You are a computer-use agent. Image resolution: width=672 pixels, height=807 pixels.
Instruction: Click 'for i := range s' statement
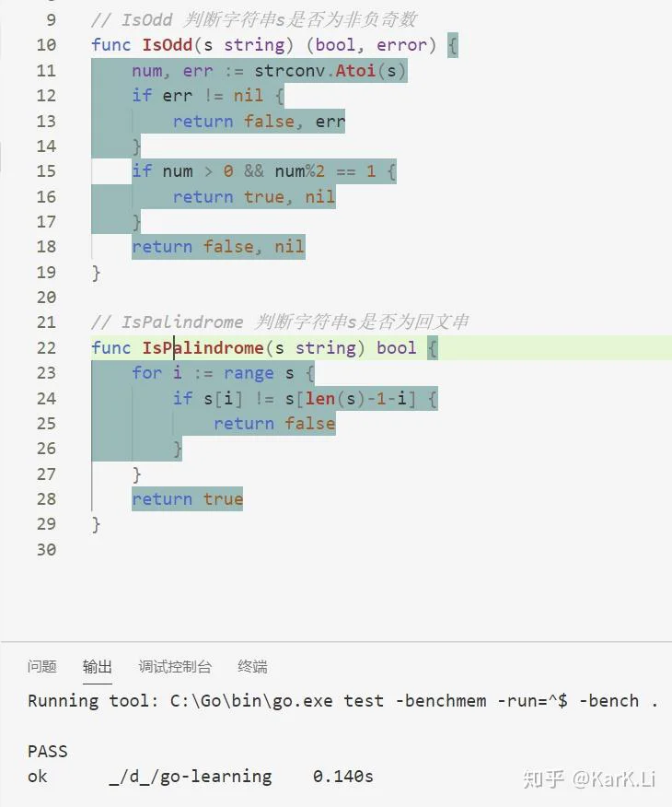pyautogui.click(x=213, y=372)
